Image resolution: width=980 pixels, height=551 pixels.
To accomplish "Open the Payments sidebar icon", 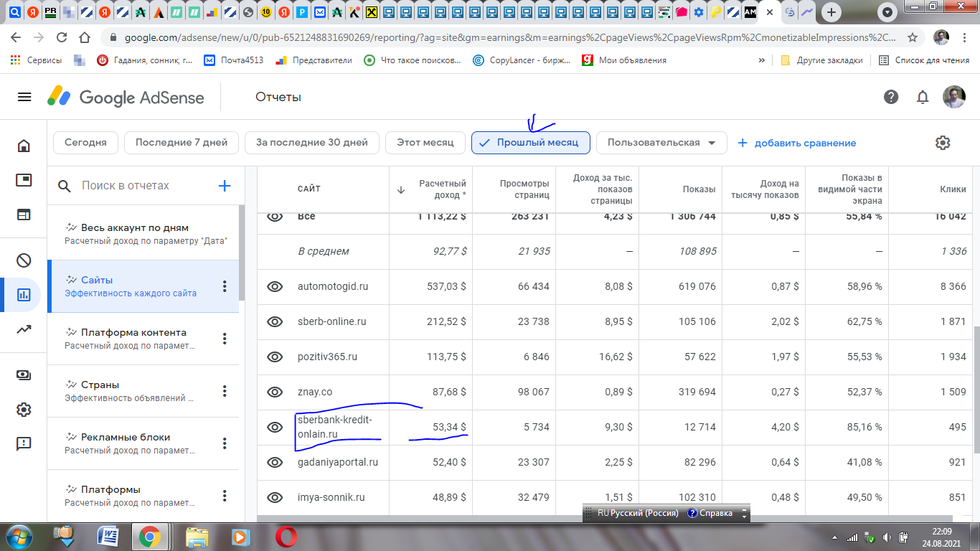I will (x=24, y=375).
